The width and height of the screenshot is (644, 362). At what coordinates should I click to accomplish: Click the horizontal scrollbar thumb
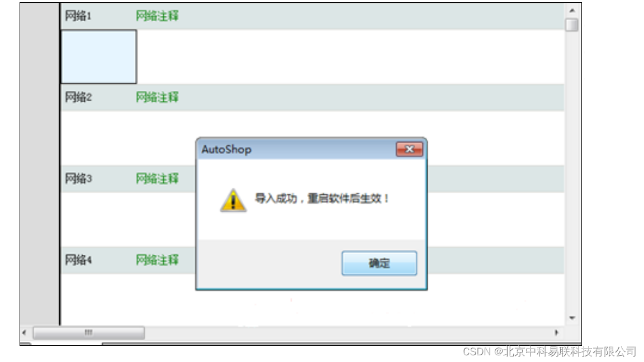click(x=89, y=332)
